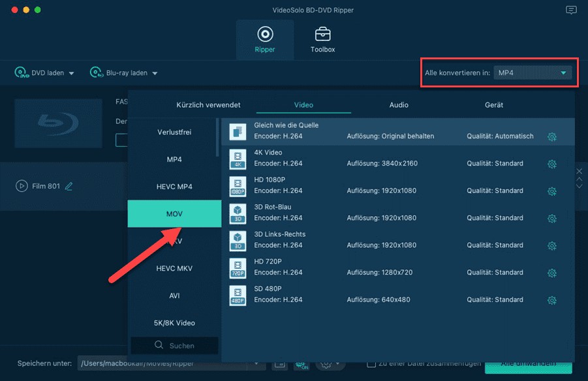Select Verlustfrei format category
588x381 pixels.
click(x=174, y=132)
